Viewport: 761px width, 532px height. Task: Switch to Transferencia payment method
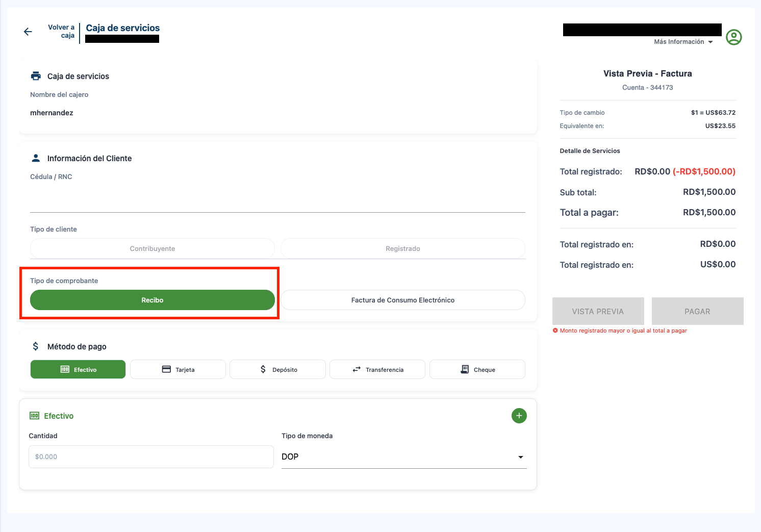tap(377, 369)
